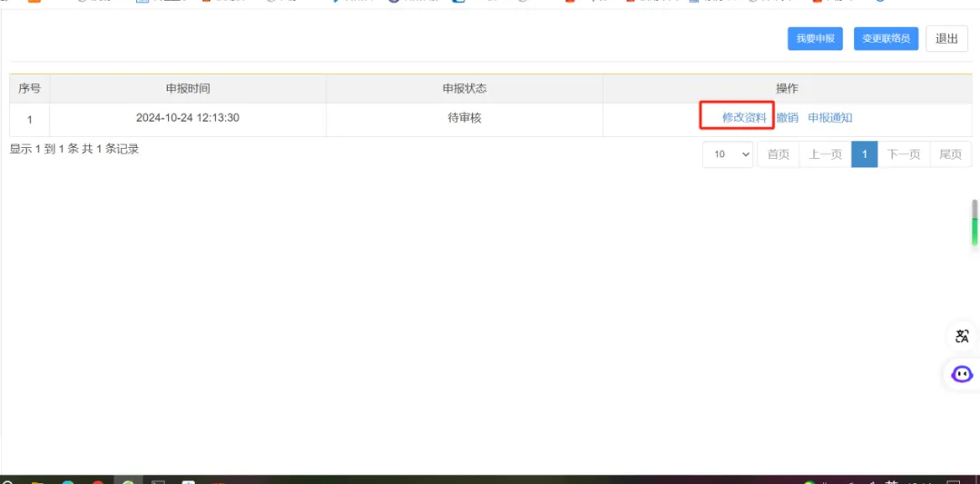Select page number 1 in pagination
The height and width of the screenshot is (484, 980).
865,154
